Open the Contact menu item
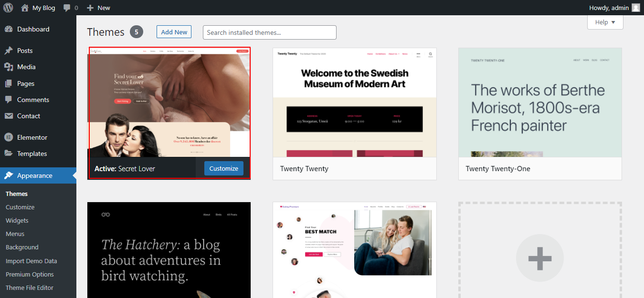Image resolution: width=644 pixels, height=298 pixels. (38, 116)
